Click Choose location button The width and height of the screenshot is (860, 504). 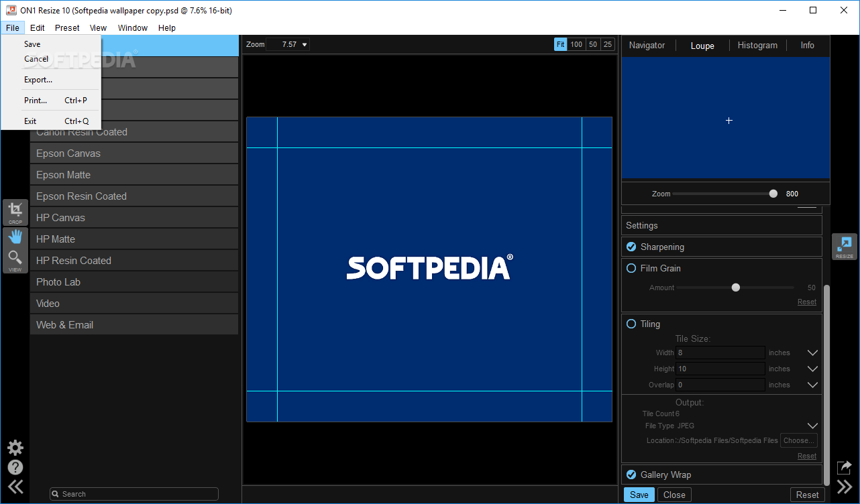click(x=798, y=440)
